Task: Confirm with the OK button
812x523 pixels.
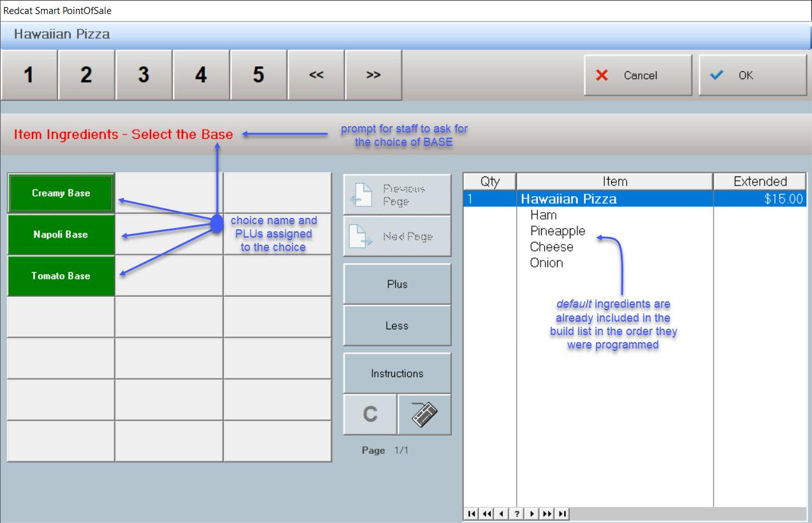Action: click(752, 75)
